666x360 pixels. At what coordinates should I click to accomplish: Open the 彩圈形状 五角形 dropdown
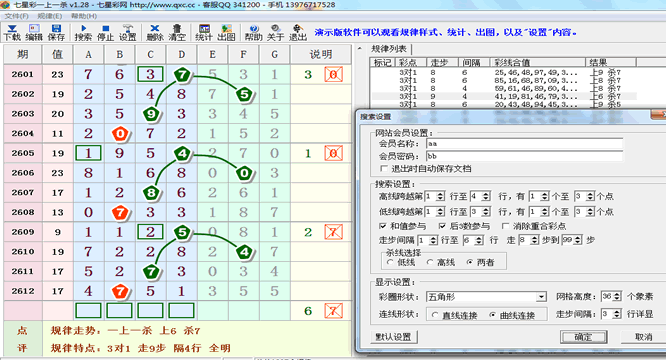coord(541,297)
